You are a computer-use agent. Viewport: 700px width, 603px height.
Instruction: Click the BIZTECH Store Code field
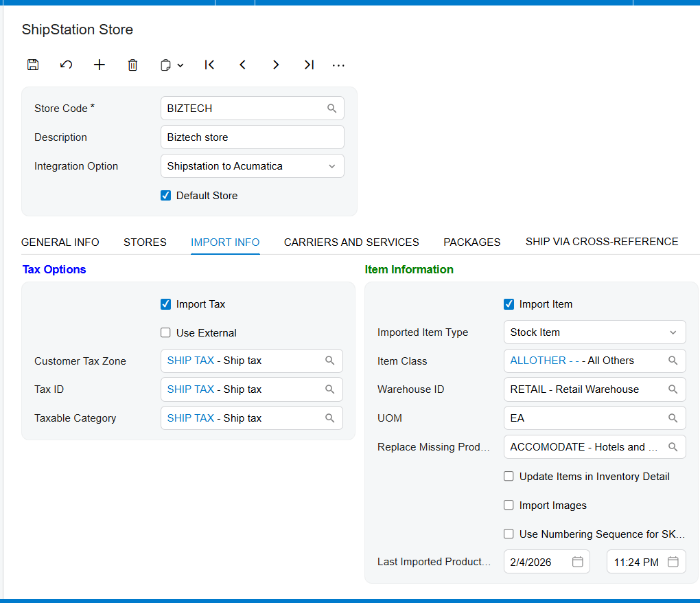pyautogui.click(x=253, y=108)
